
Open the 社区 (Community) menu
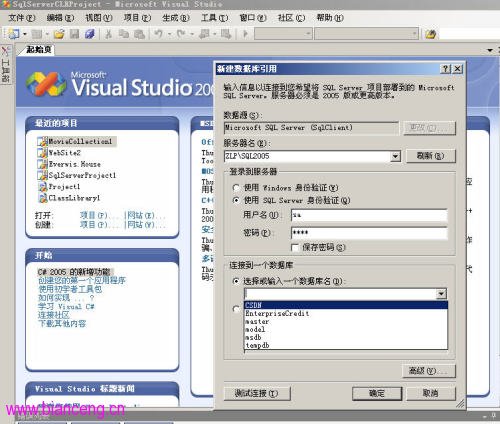click(x=291, y=18)
